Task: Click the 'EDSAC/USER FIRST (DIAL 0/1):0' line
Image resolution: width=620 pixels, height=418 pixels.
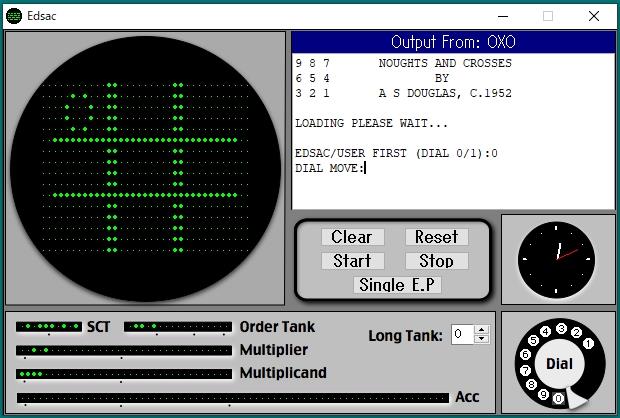Action: pyautogui.click(x=396, y=153)
